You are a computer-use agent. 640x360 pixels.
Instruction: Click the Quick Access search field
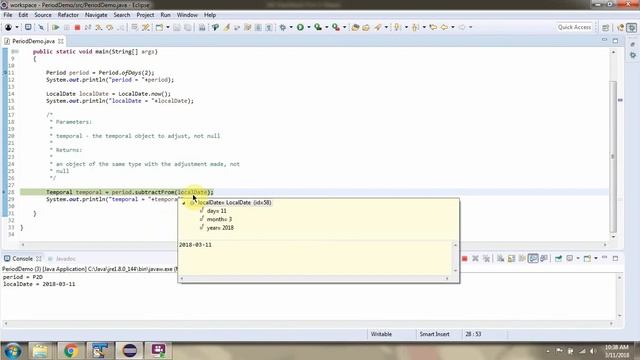pos(574,27)
